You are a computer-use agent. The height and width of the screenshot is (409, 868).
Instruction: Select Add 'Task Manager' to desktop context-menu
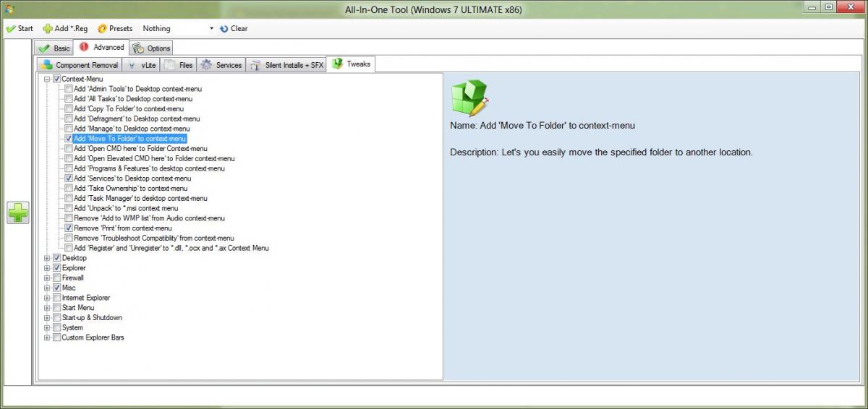pos(140,198)
